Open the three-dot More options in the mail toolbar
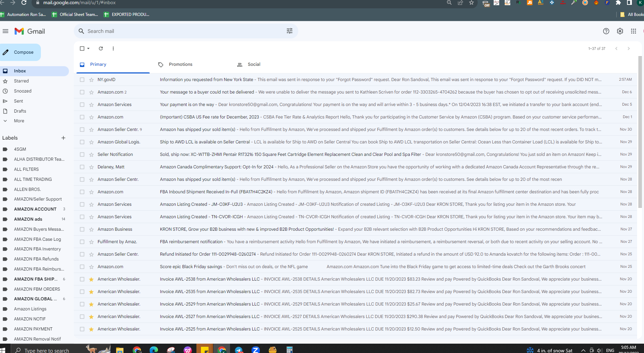644x353 pixels. pyautogui.click(x=113, y=48)
